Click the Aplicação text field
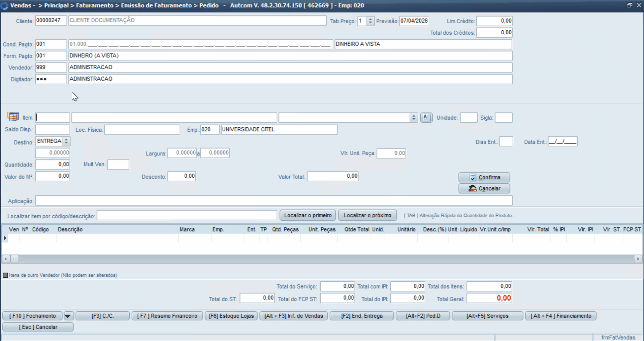The image size is (644, 341). click(x=273, y=201)
